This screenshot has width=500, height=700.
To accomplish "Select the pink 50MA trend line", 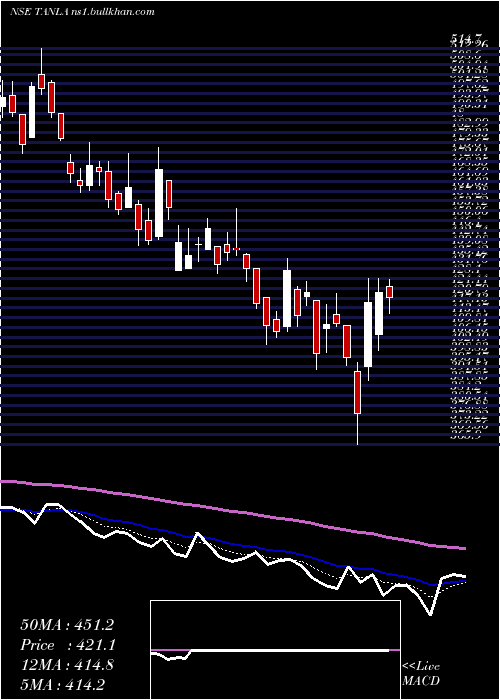I will [232, 510].
